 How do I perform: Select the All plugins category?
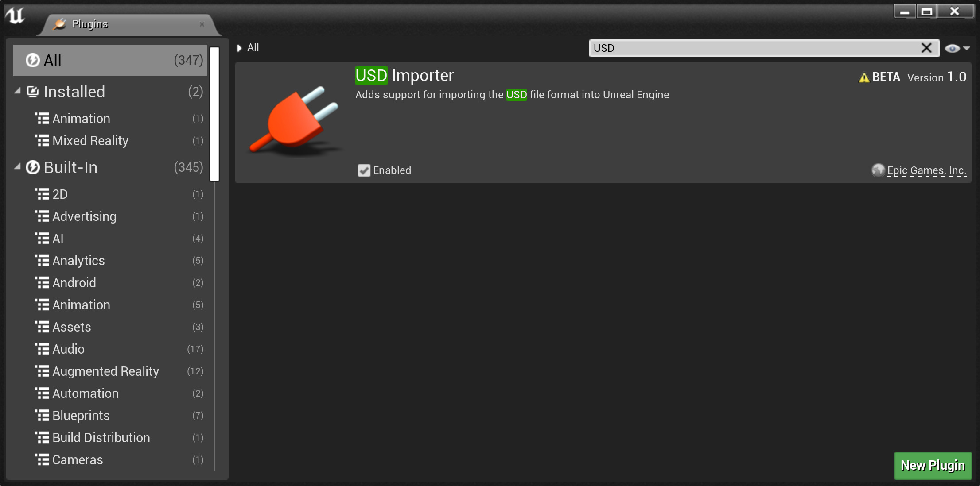(110, 60)
